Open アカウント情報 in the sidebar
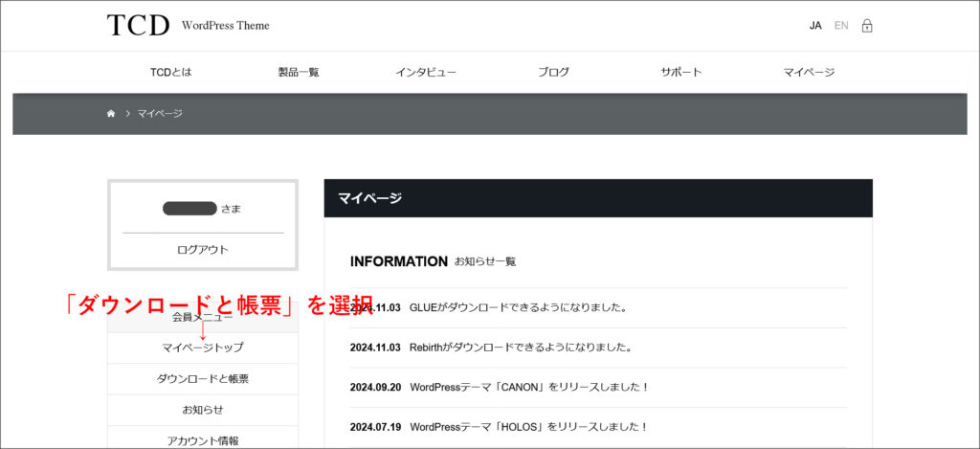The width and height of the screenshot is (980, 449). [x=203, y=440]
